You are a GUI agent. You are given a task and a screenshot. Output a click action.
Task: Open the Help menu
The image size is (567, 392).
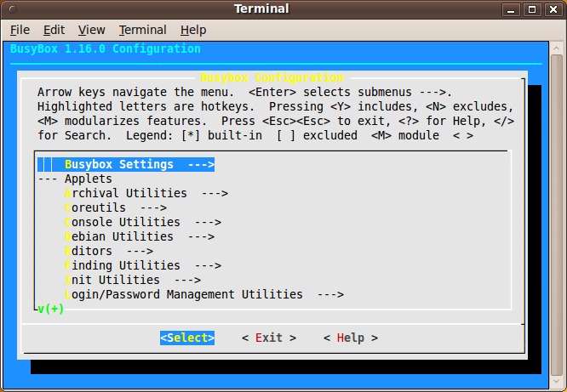click(193, 30)
